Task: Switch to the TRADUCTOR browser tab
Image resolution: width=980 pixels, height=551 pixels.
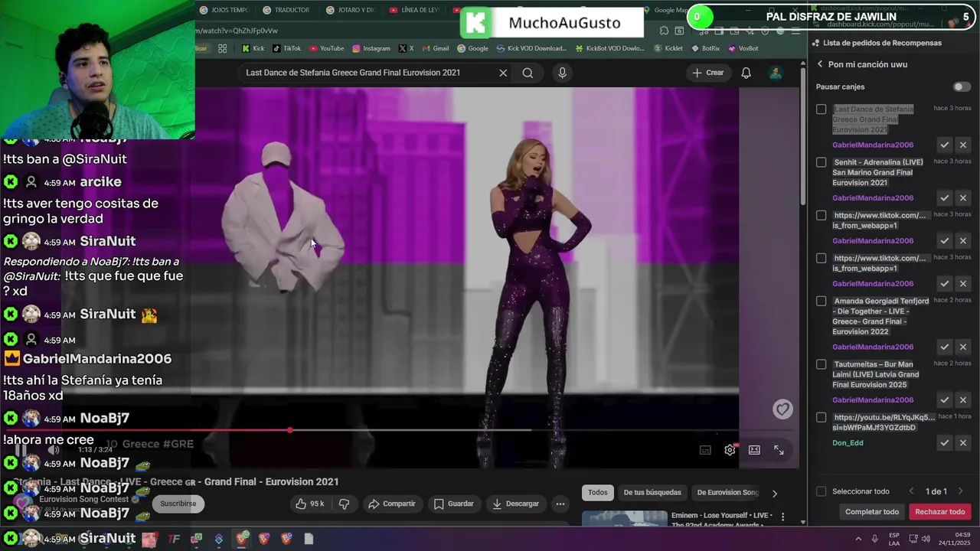Action: pyautogui.click(x=286, y=10)
